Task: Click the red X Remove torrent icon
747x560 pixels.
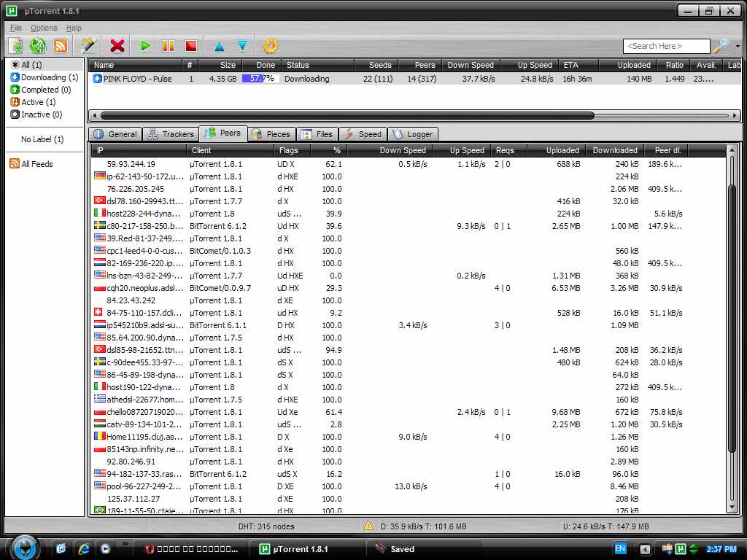Action: click(x=117, y=46)
